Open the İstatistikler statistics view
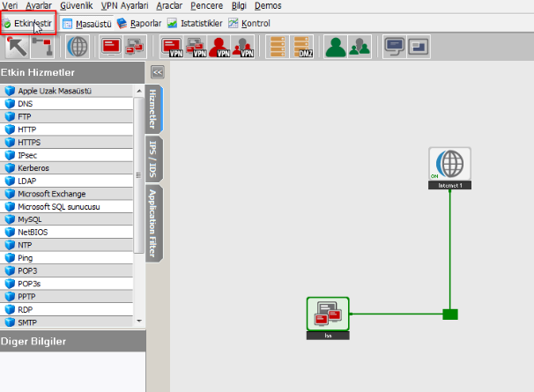534x392 pixels. [x=195, y=23]
